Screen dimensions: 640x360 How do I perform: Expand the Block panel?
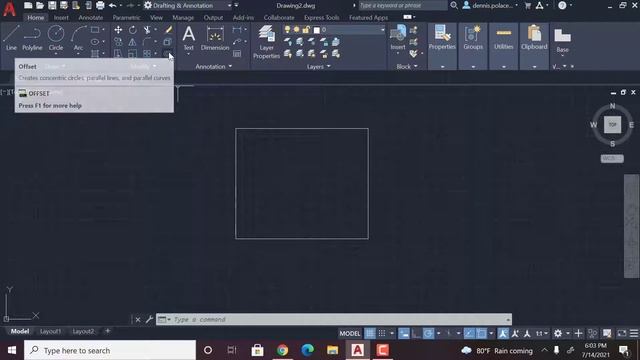407,66
